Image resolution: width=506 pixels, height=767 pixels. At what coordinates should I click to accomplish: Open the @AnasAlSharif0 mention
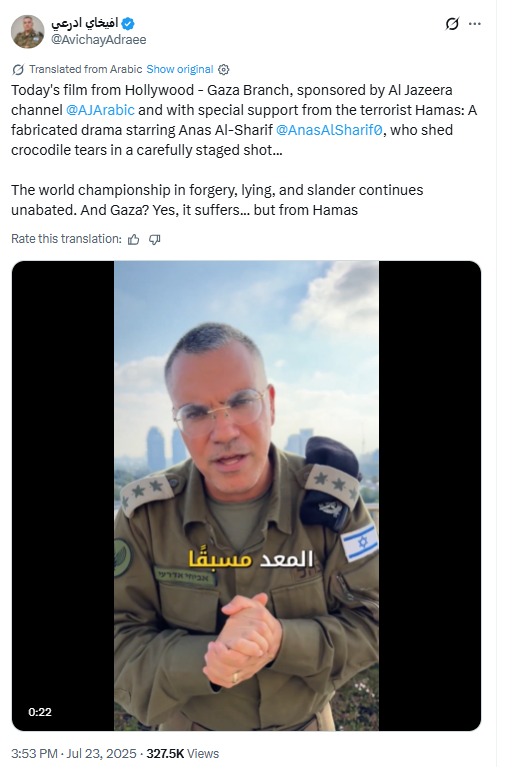[329, 130]
